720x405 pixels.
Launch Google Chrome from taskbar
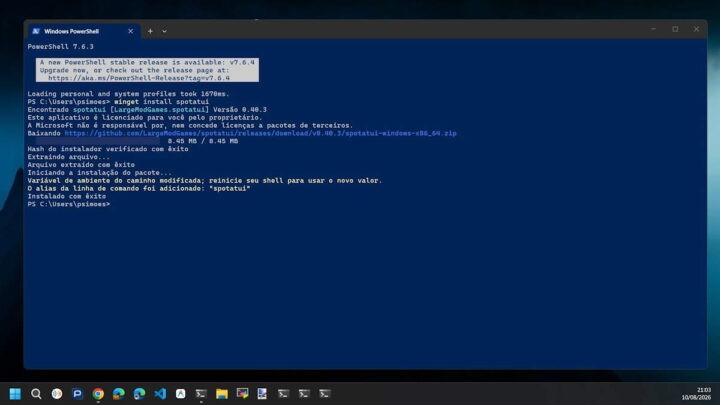(98, 394)
